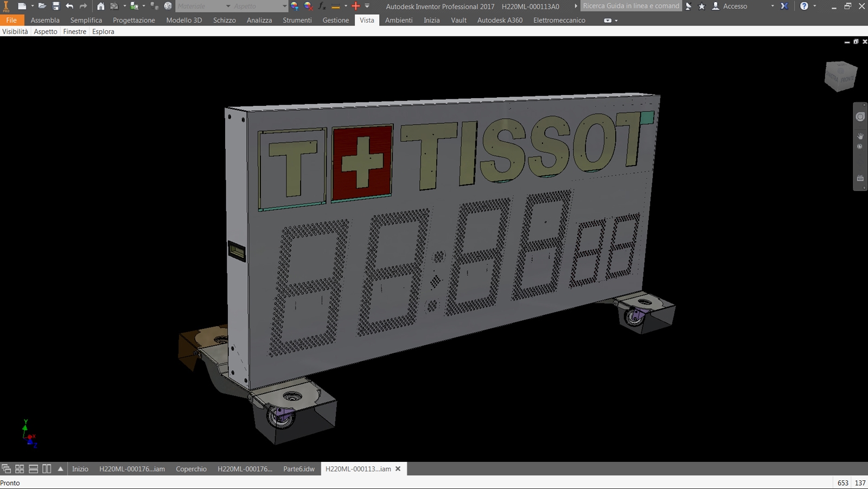Click the appearance adjust color wheel icon
The width and height of the screenshot is (868, 489).
coord(295,6)
